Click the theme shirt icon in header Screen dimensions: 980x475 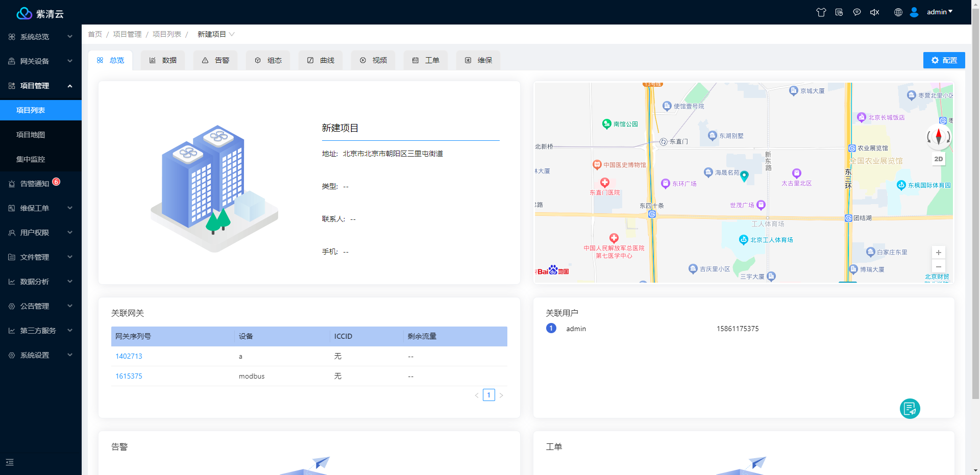[821, 12]
